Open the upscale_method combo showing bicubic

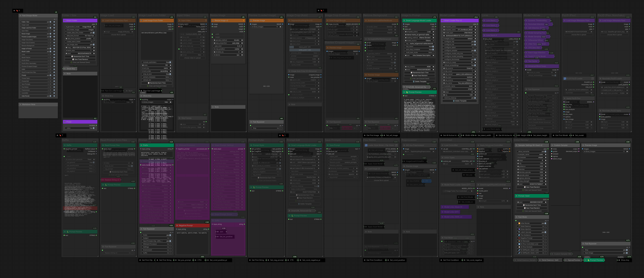tap(228, 40)
